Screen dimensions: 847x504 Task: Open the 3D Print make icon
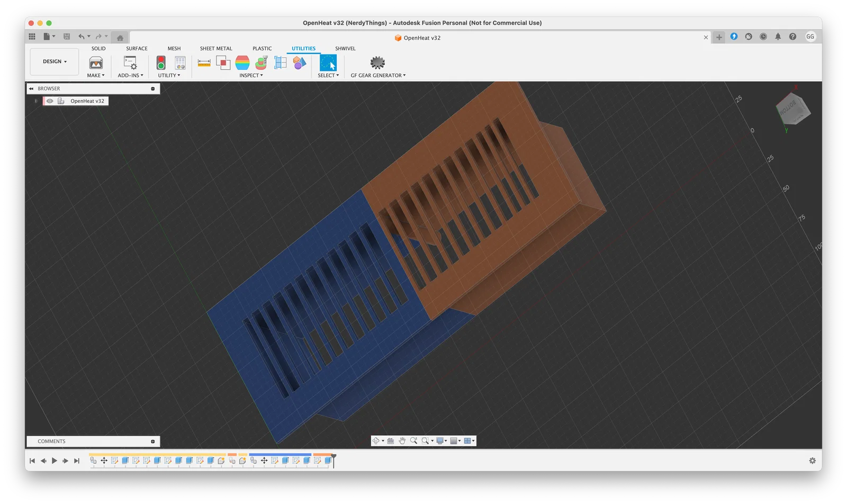pos(96,63)
